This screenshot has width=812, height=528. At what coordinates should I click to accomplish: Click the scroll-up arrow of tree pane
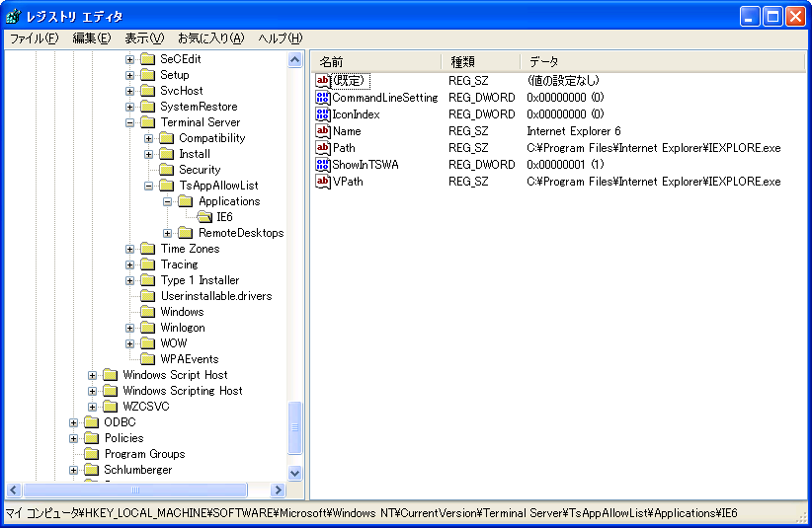click(294, 60)
